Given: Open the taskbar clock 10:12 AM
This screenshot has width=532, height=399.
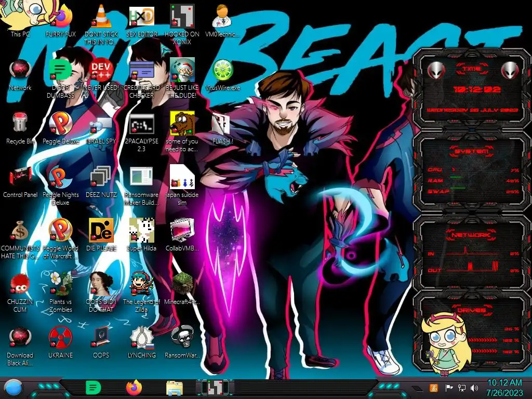Looking at the screenshot, I should (504, 388).
